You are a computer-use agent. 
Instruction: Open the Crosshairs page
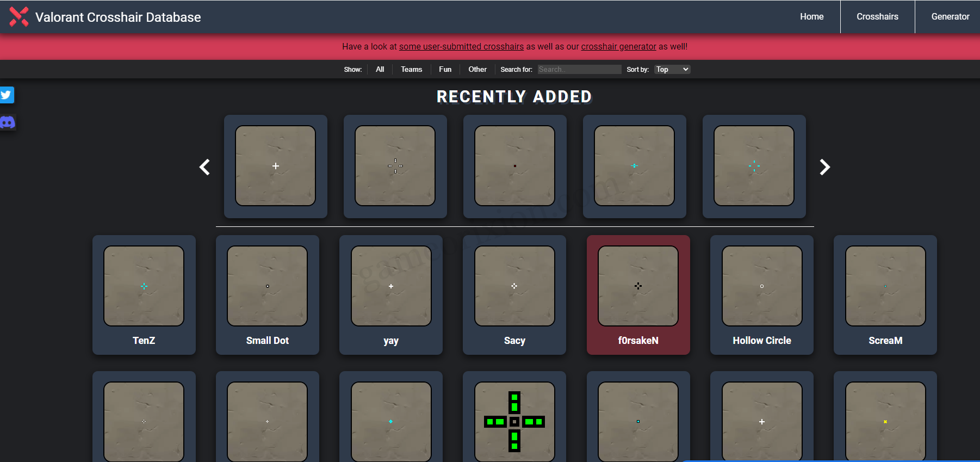(x=877, y=17)
